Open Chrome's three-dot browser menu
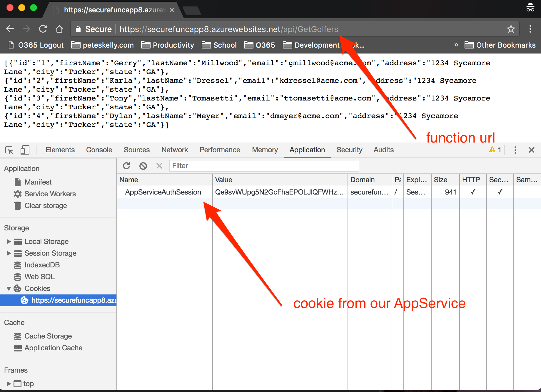This screenshot has height=392, width=541. click(x=530, y=29)
